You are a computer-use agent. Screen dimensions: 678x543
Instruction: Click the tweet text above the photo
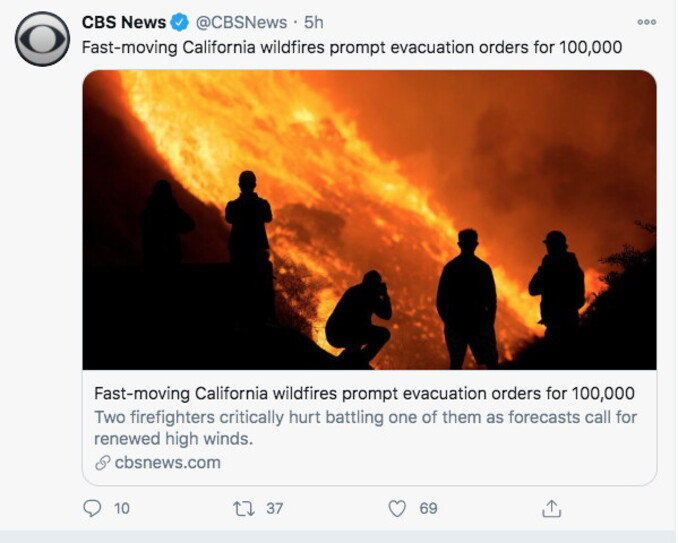pyautogui.click(x=352, y=47)
